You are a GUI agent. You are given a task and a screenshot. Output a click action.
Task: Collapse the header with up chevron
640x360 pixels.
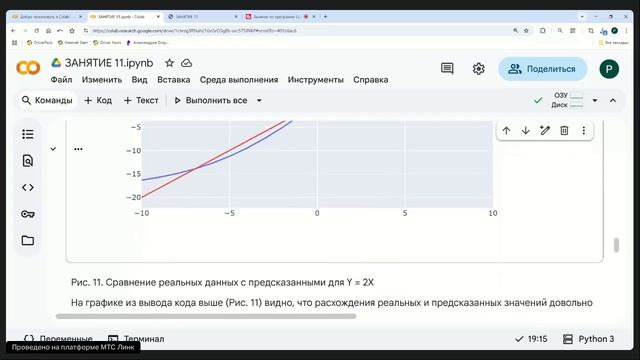(613, 100)
